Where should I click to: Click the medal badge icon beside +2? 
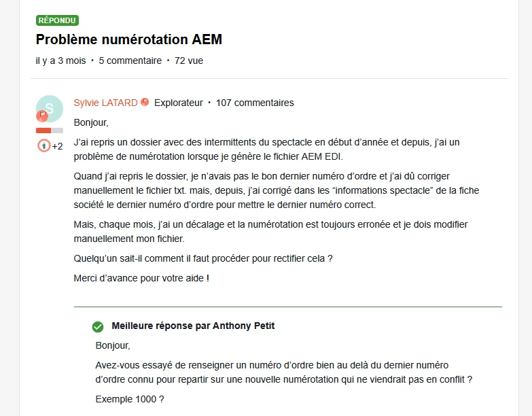click(x=43, y=146)
